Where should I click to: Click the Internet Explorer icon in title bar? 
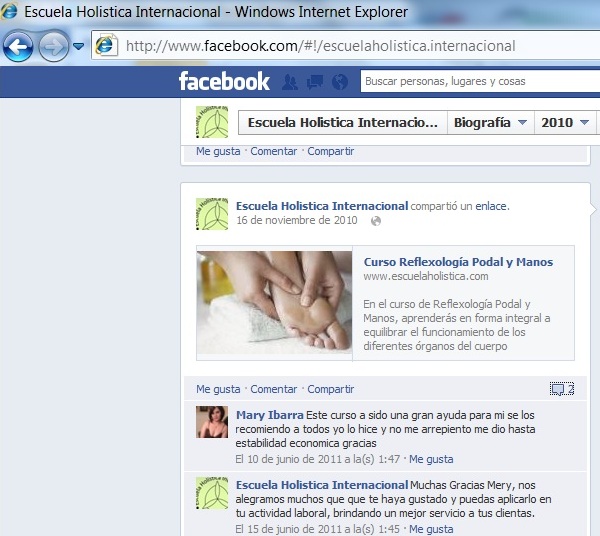9,11
